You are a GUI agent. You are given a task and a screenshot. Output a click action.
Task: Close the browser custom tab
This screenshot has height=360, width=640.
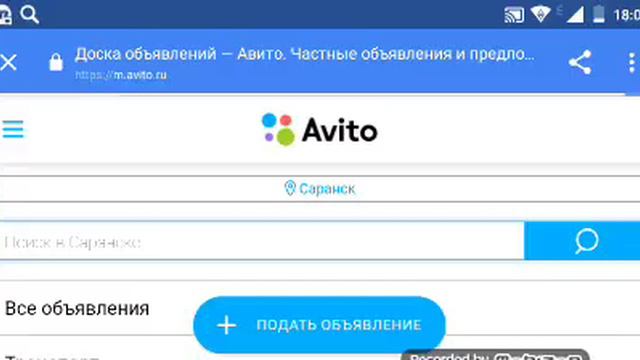[8, 62]
